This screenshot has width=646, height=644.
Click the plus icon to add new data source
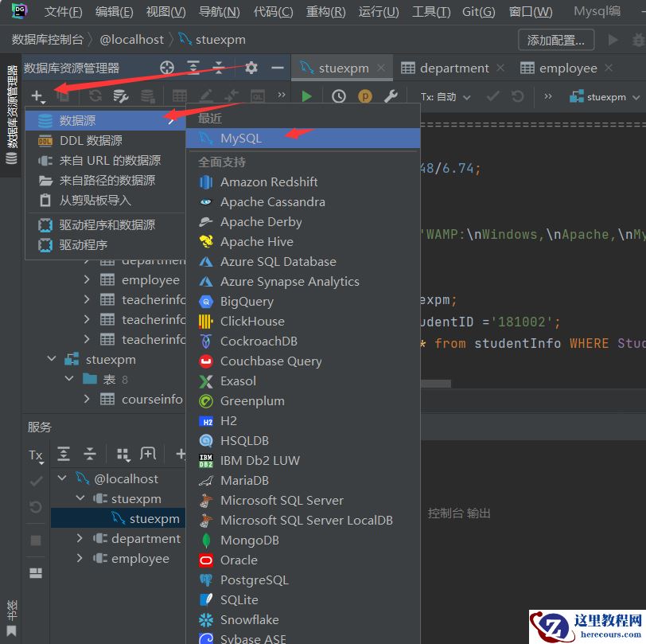pyautogui.click(x=37, y=96)
